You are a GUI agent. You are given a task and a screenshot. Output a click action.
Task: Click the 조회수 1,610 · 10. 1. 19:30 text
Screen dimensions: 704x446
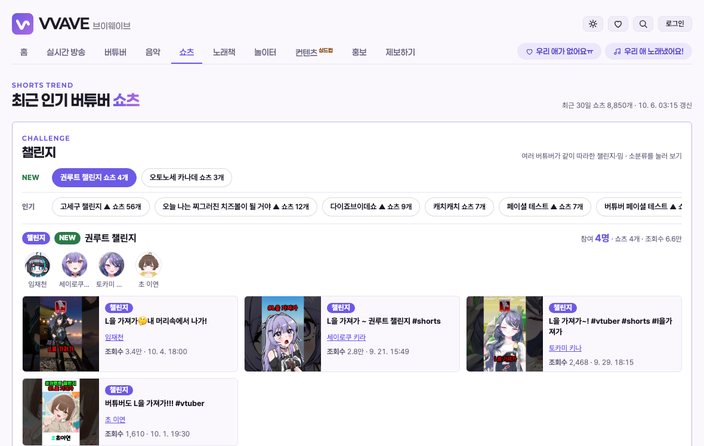147,434
